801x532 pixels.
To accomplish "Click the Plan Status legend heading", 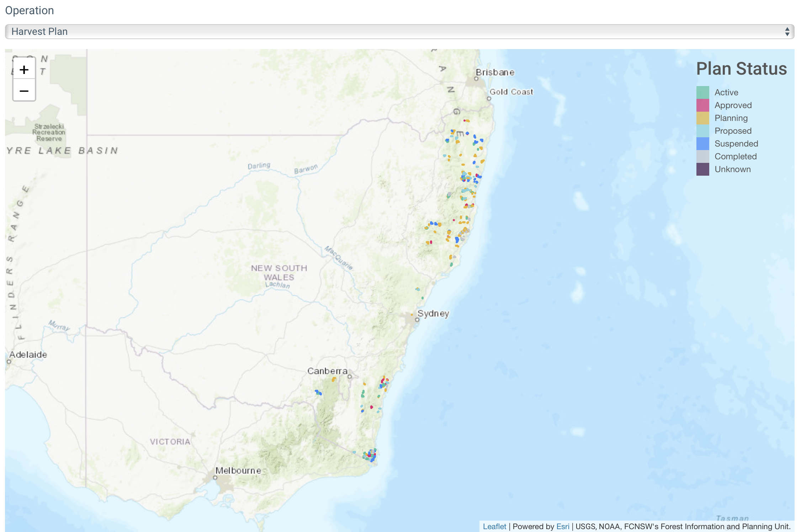I will 741,69.
